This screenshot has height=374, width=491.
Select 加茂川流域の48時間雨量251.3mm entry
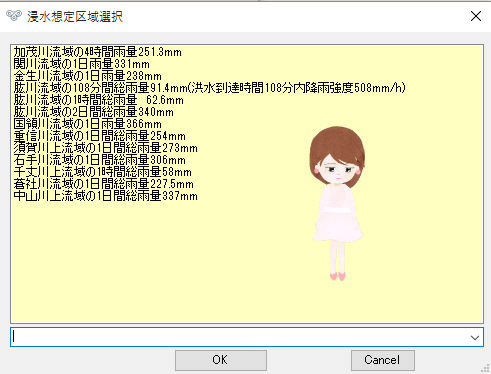tap(98, 52)
